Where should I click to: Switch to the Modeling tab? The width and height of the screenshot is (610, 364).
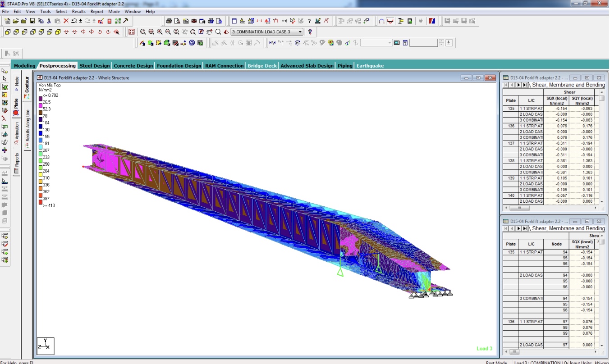[24, 66]
